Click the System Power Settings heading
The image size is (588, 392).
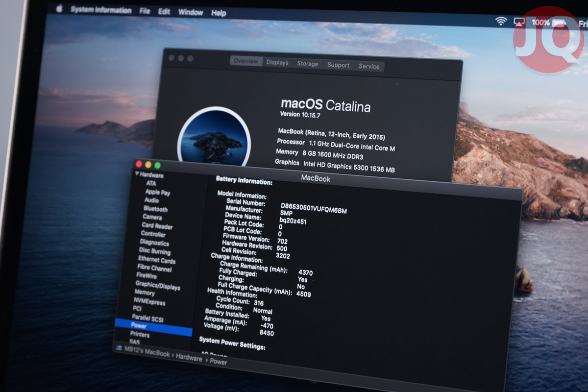(x=232, y=343)
